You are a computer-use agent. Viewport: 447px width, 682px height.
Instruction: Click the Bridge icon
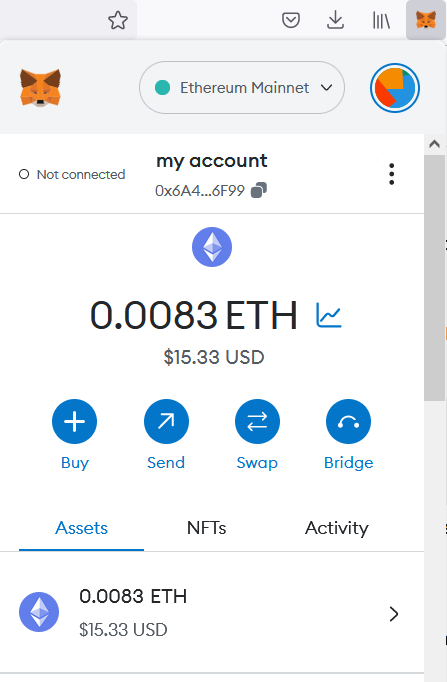coord(348,421)
